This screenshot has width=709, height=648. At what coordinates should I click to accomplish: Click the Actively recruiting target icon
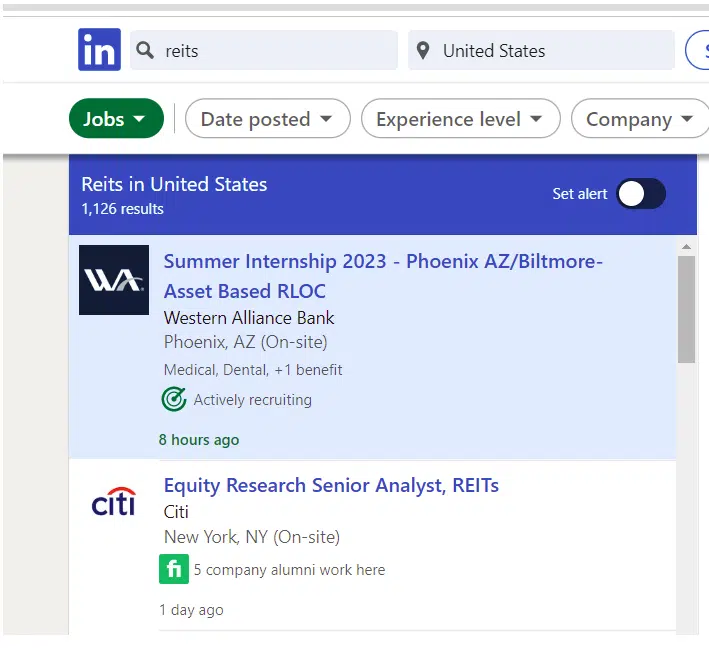(x=174, y=400)
